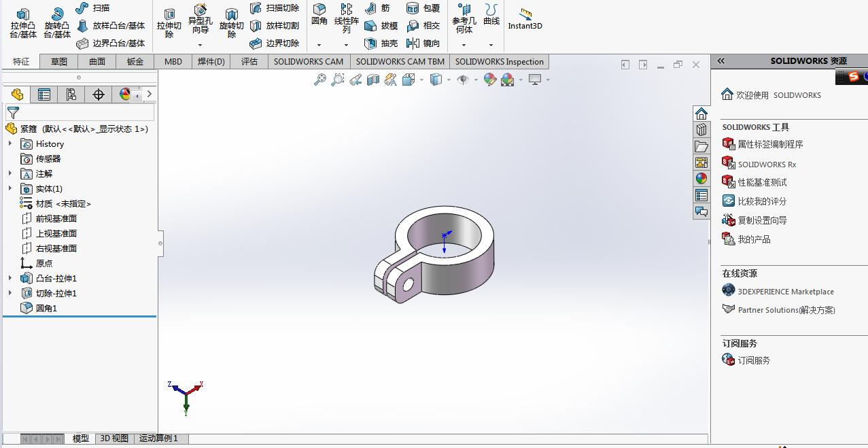Click the Previous View icon

[x=355, y=80]
